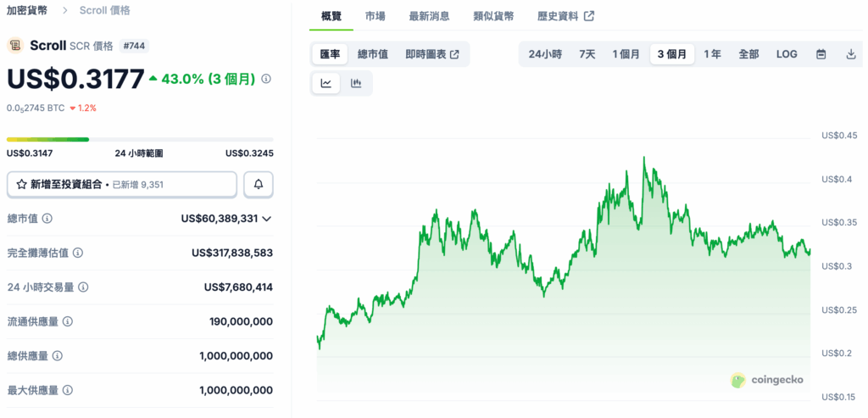This screenshot has width=868, height=418.
Task: Click the Scroll coin logo icon
Action: [x=15, y=46]
